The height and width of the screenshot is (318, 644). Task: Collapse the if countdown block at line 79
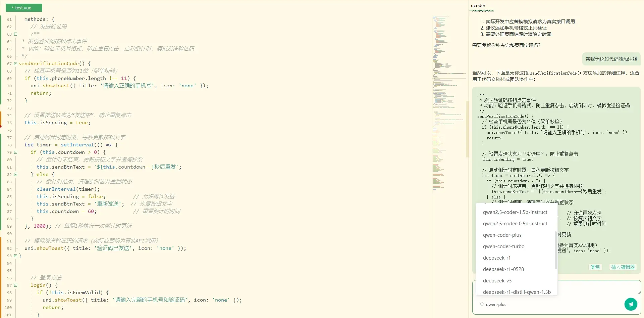pos(15,152)
